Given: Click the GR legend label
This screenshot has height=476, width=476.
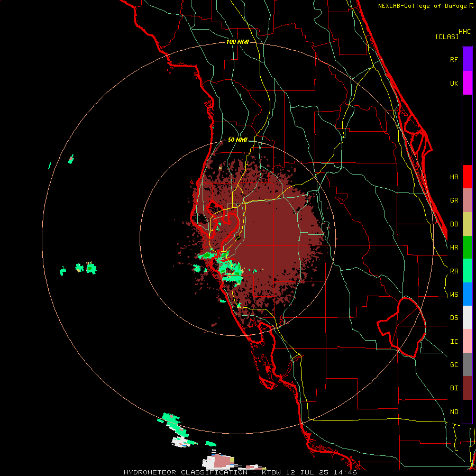Looking at the screenshot, I should pyautogui.click(x=454, y=200).
